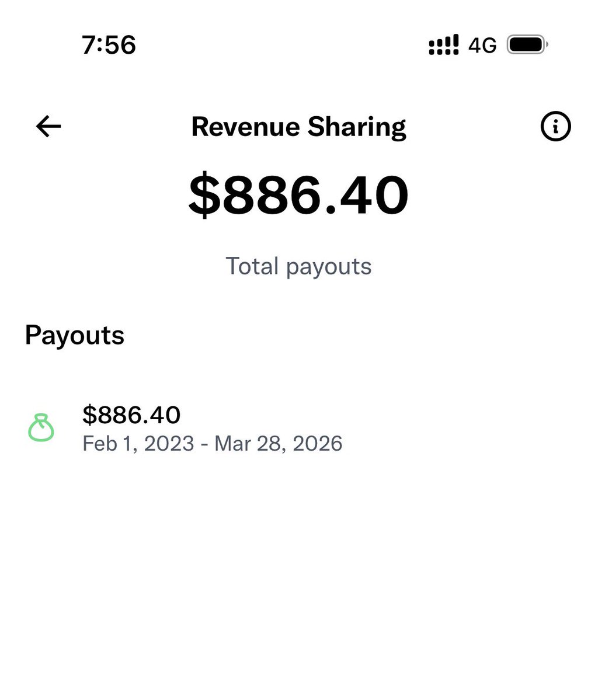Tap the 4G network label

482,45
